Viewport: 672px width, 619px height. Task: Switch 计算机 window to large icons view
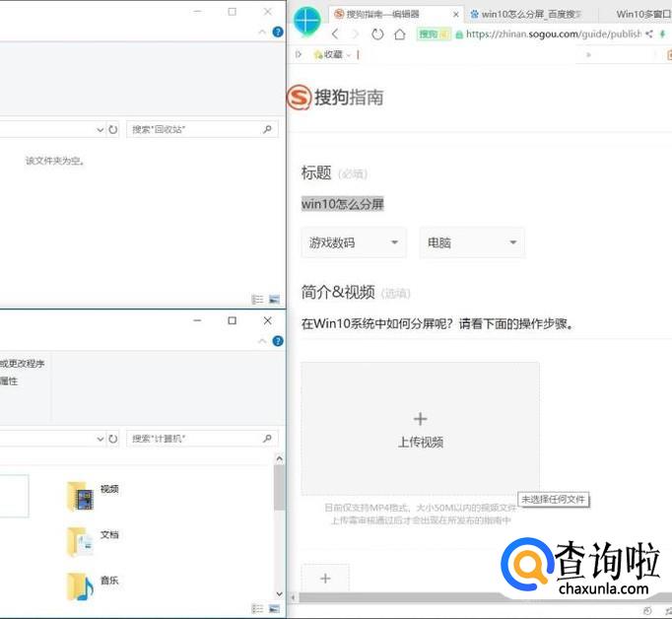[x=274, y=609]
